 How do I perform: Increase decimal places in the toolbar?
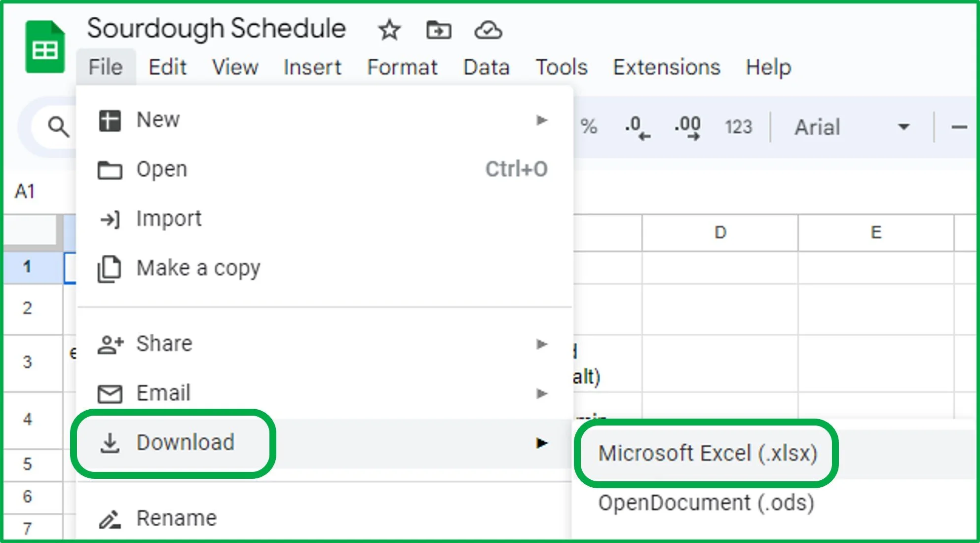coord(687,127)
